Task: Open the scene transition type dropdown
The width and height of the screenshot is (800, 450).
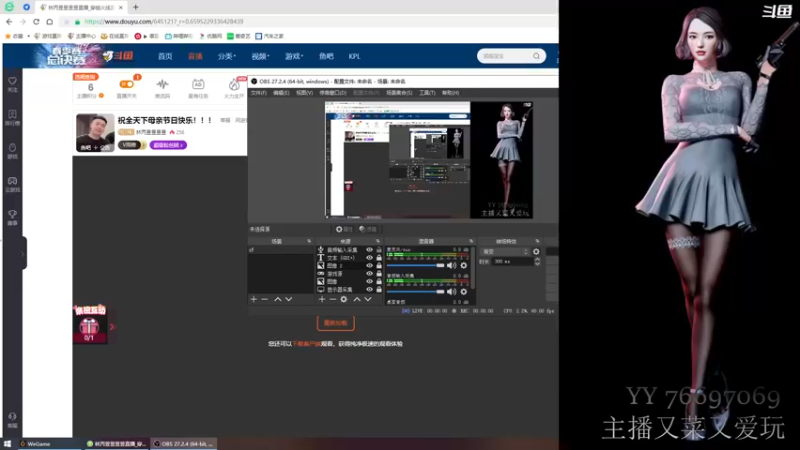Action: pyautogui.click(x=505, y=252)
